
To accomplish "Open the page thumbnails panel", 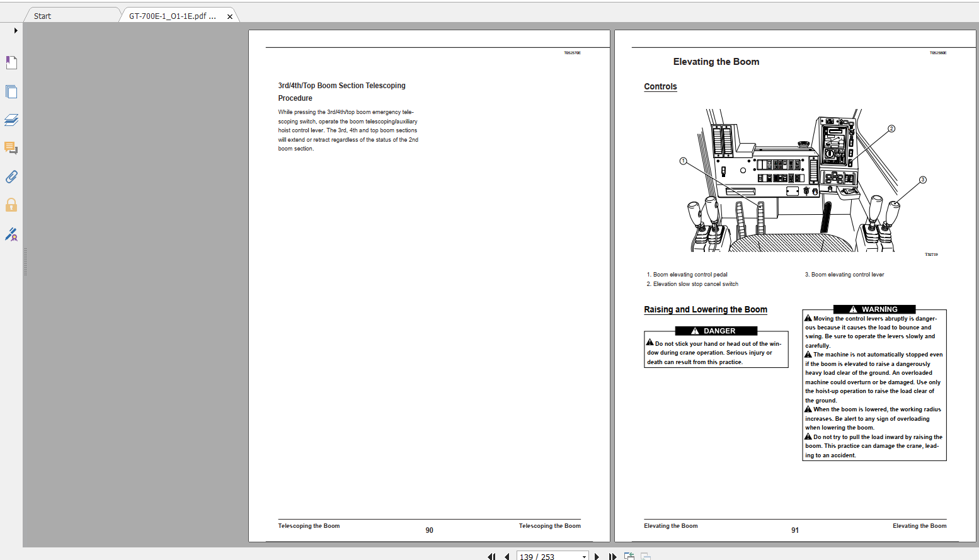I will click(11, 91).
